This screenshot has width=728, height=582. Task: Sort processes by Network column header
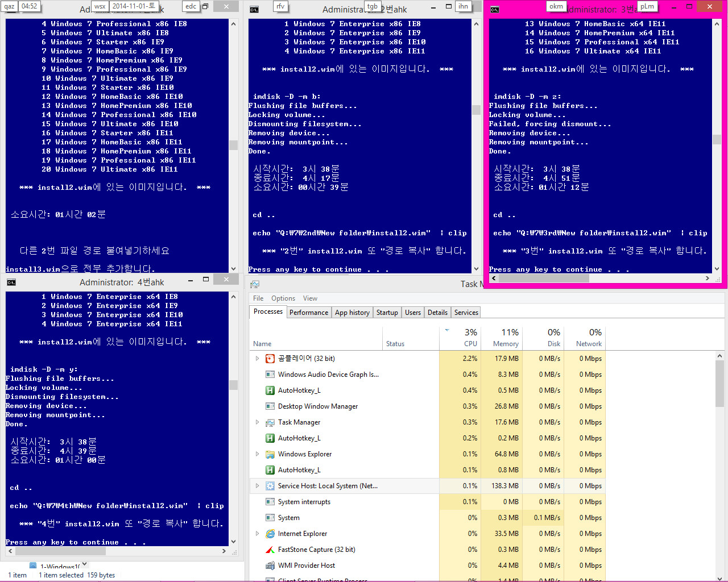pos(584,338)
